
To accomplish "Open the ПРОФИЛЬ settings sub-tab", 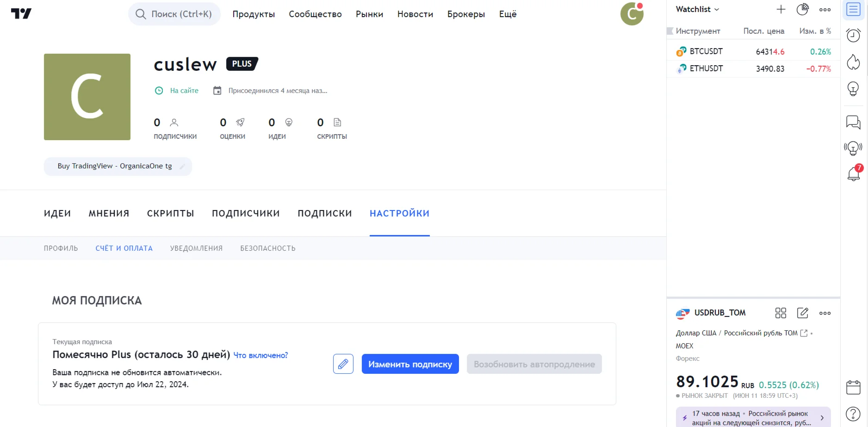I will click(x=61, y=248).
